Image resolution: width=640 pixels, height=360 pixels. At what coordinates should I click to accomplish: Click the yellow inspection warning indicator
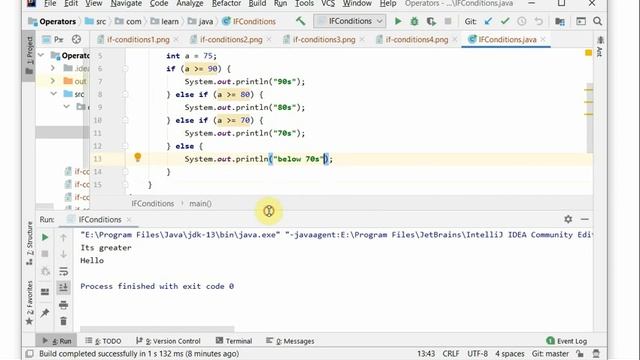(x=588, y=53)
